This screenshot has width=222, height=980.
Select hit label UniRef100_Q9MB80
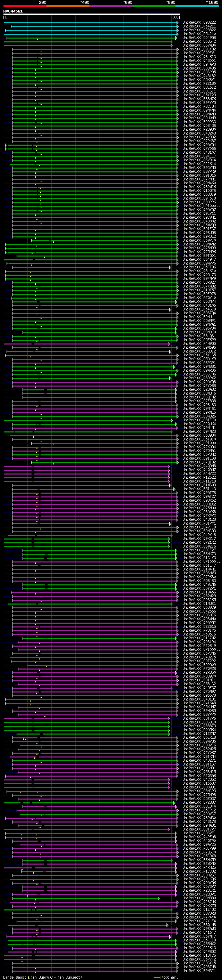[x=199, y=898]
